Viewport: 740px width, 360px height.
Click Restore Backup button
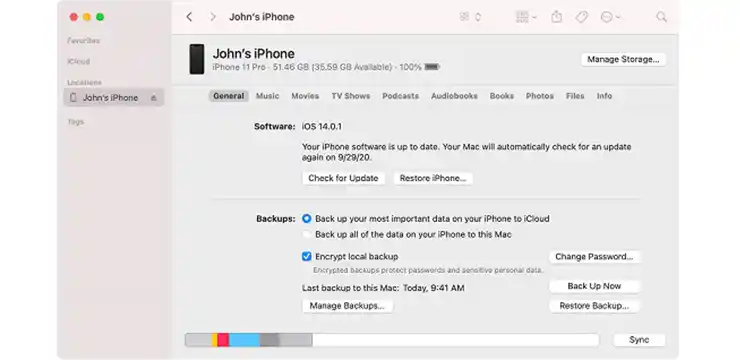coord(594,306)
